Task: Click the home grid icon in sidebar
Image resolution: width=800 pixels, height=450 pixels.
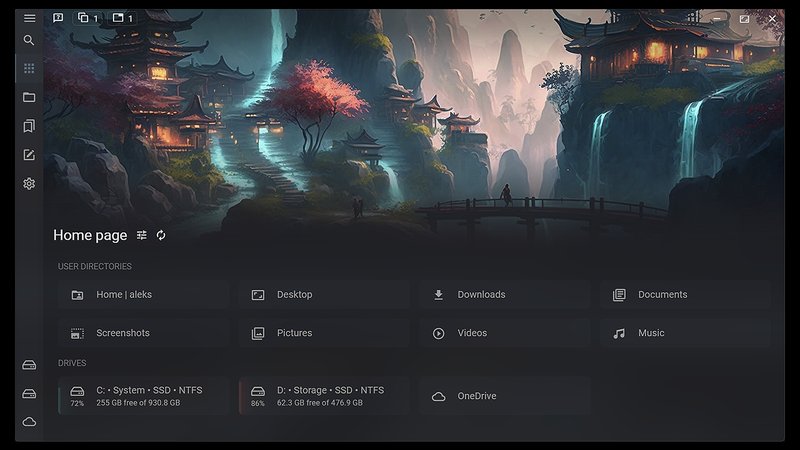Action: (29, 69)
